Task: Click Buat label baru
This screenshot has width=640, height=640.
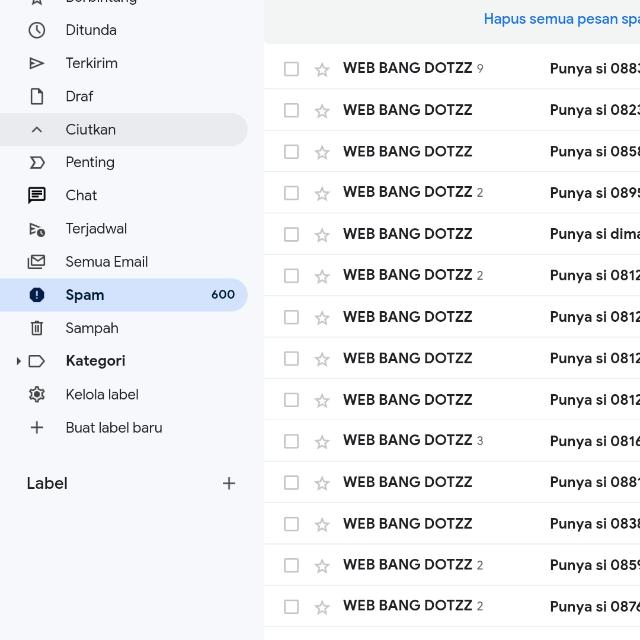Action: point(113,428)
